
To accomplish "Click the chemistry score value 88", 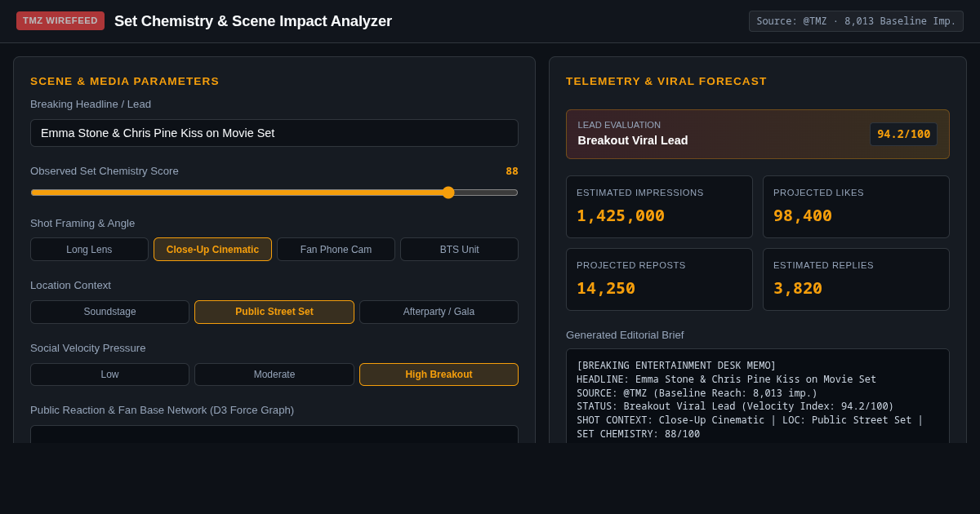I will click(512, 171).
